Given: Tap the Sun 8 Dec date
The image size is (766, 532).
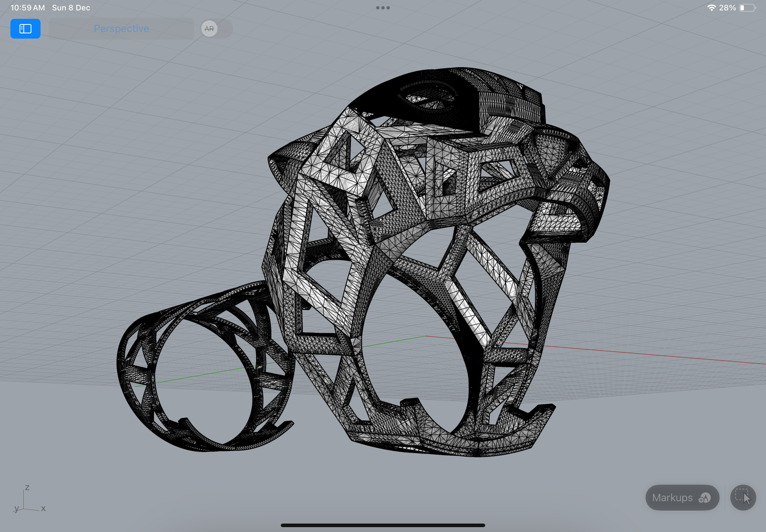Looking at the screenshot, I should 71,8.
